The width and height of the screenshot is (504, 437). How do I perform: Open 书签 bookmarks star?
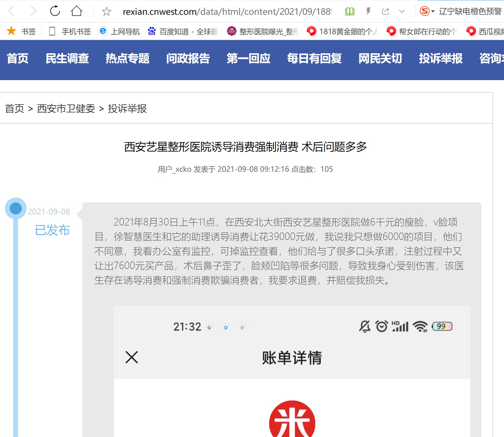[21, 31]
